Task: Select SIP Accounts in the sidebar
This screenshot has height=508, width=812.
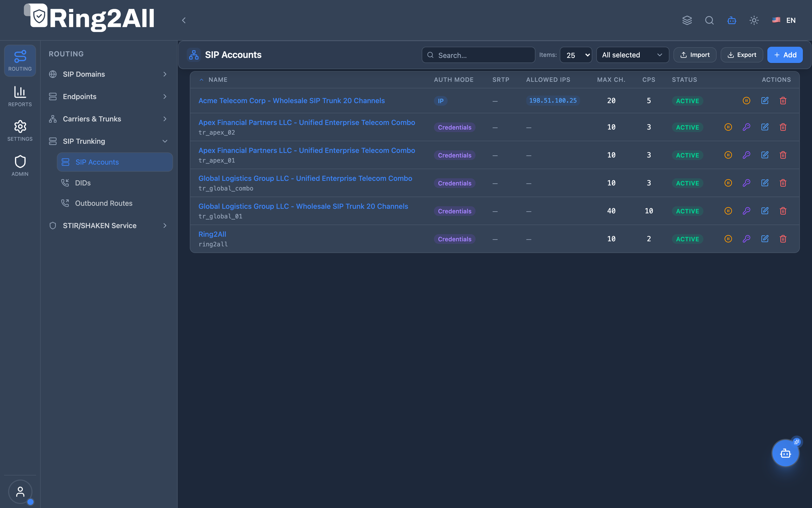Action: pyautogui.click(x=115, y=162)
